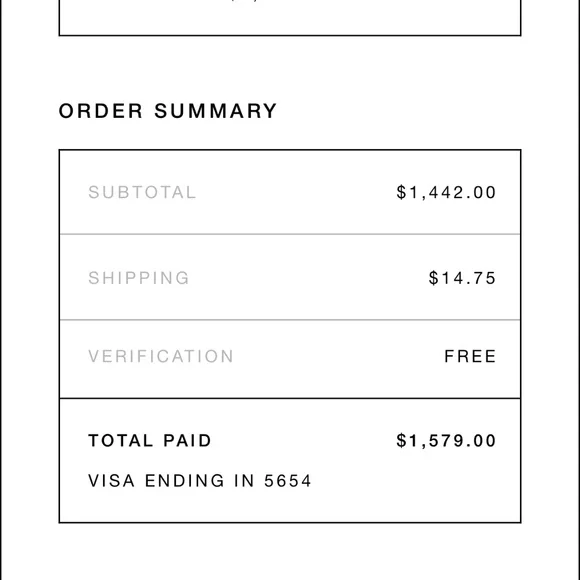The height and width of the screenshot is (580, 580).
Task: Select the SUBTOTAL label
Action: point(142,192)
